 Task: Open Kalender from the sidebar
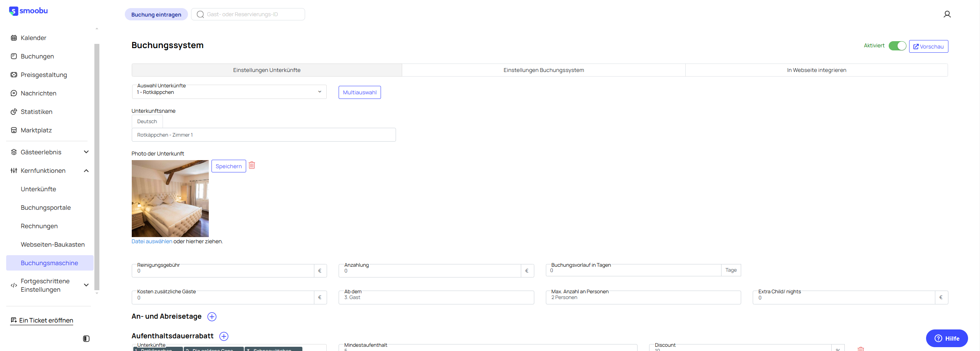tap(34, 38)
